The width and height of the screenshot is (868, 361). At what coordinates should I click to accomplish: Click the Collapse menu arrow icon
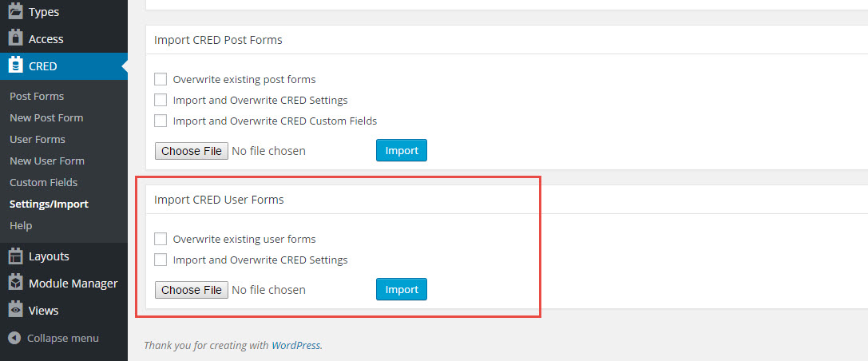15,338
